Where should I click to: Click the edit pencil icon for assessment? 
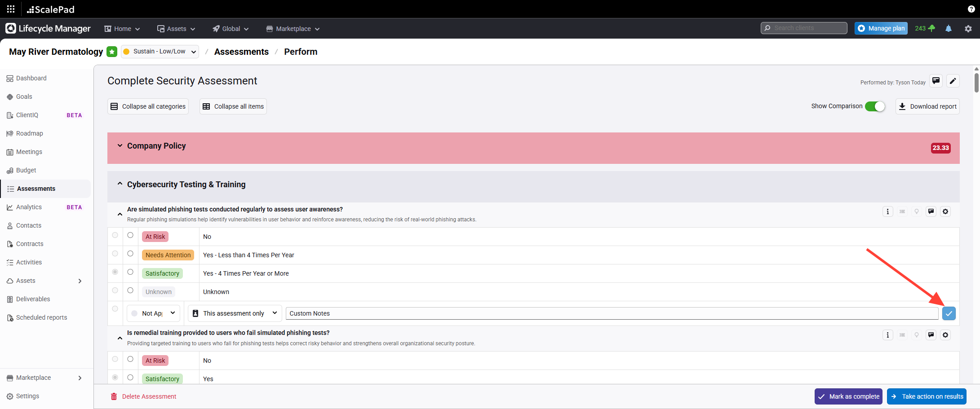click(x=953, y=81)
